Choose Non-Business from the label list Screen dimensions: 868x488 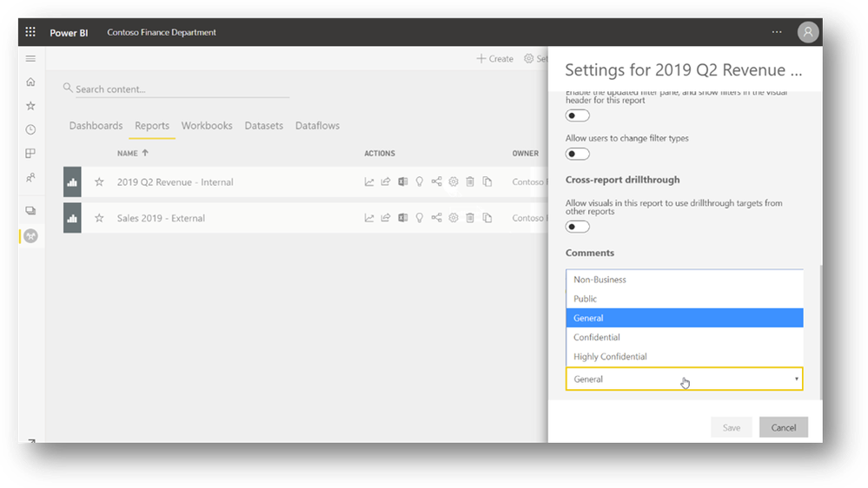[x=684, y=280]
